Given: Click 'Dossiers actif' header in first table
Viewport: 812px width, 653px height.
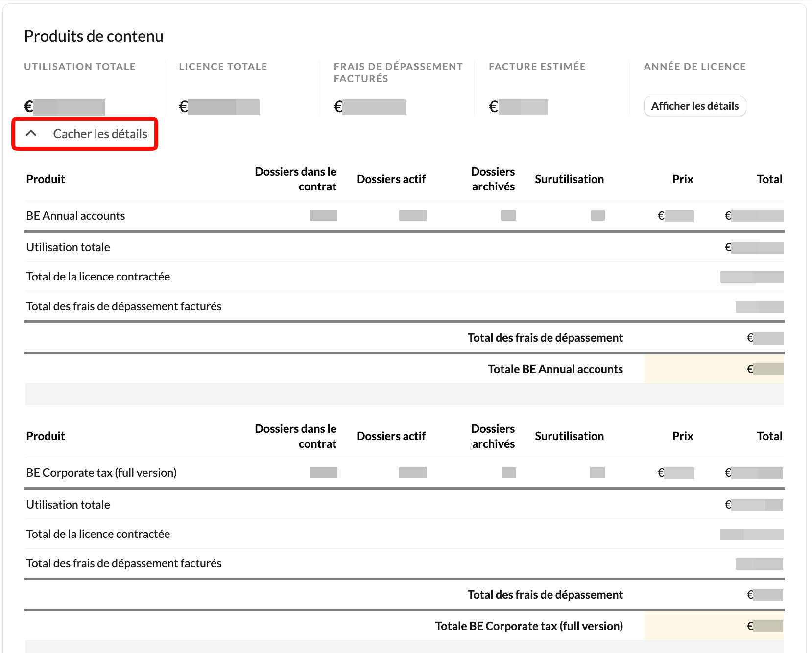Looking at the screenshot, I should tap(391, 179).
